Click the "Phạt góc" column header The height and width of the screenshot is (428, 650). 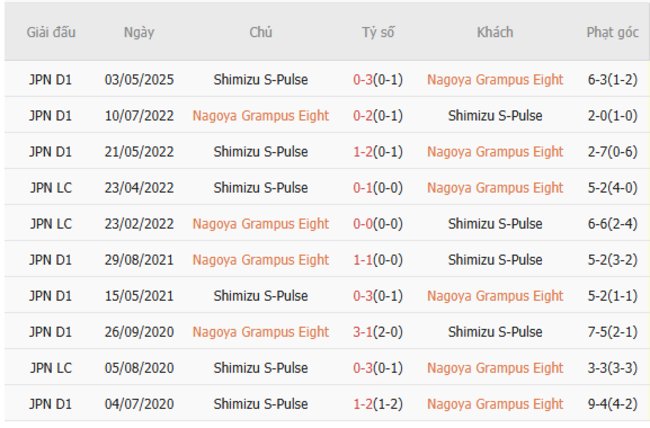pyautogui.click(x=612, y=32)
